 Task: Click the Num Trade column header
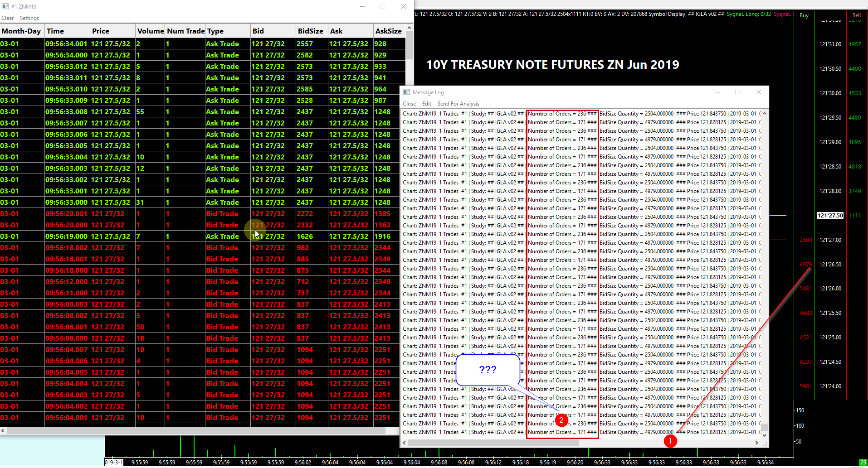click(x=185, y=31)
